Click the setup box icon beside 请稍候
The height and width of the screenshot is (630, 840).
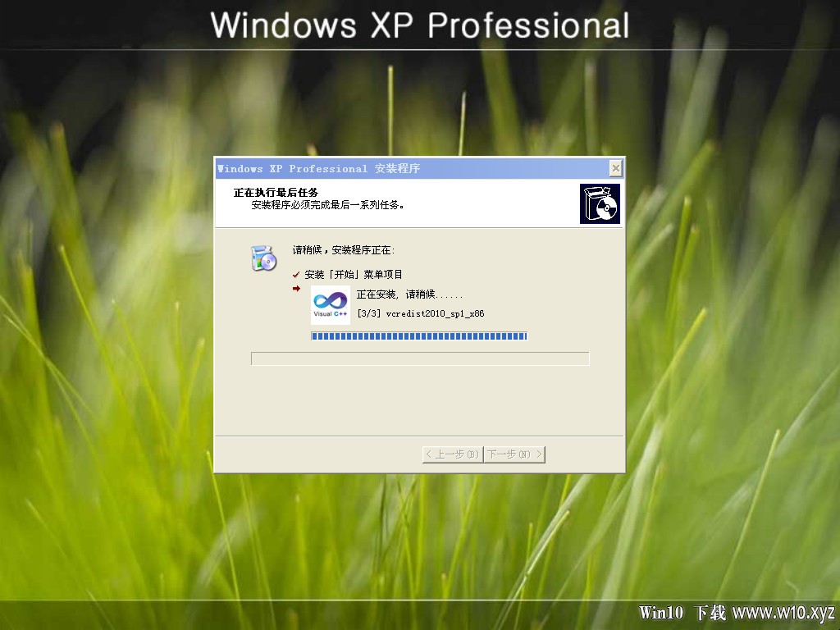(263, 258)
